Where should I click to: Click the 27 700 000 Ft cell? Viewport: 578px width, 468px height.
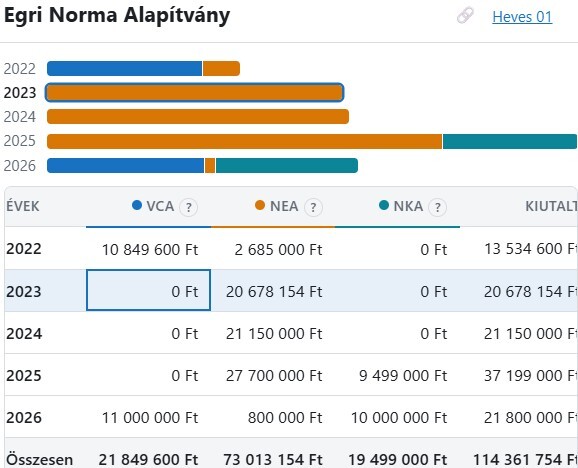tap(274, 376)
